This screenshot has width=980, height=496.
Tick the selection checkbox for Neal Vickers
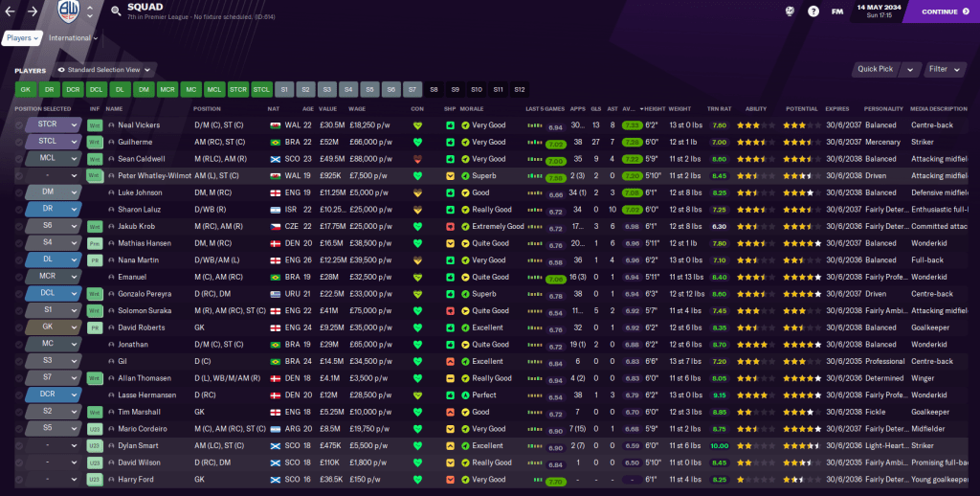click(x=18, y=125)
